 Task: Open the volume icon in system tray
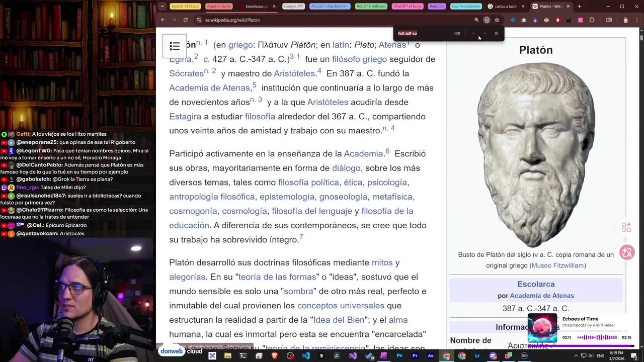click(591, 356)
